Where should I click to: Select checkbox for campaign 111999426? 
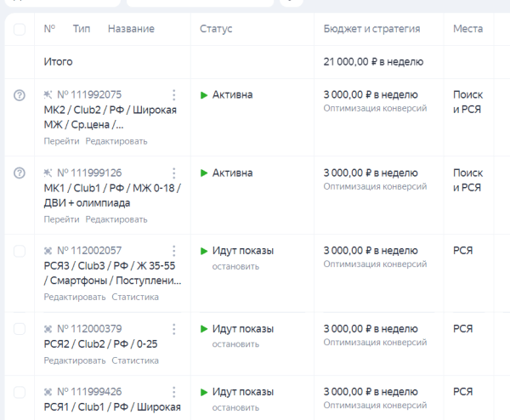click(20, 392)
